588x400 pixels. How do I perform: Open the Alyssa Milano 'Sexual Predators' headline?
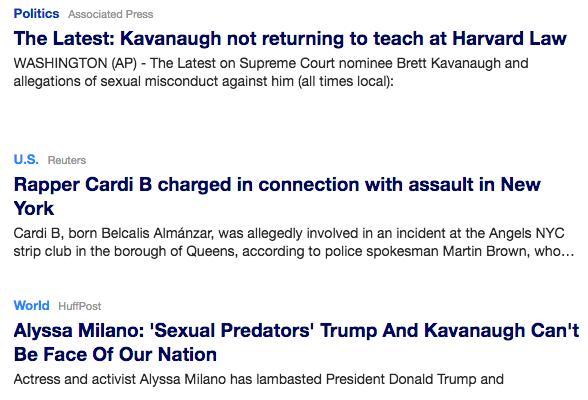tap(297, 342)
